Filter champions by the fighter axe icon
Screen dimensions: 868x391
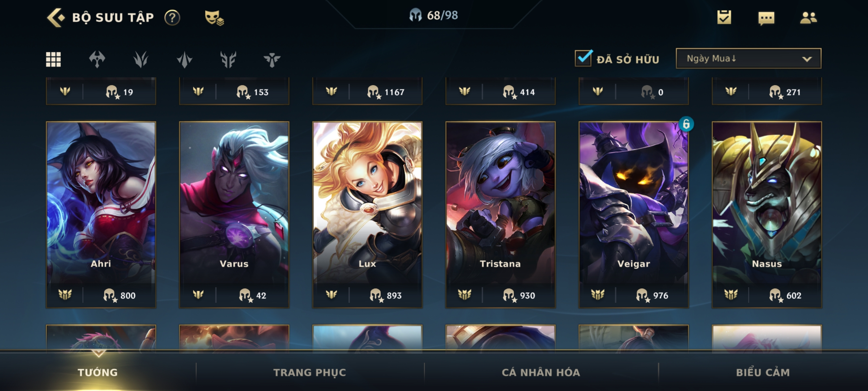[97, 59]
